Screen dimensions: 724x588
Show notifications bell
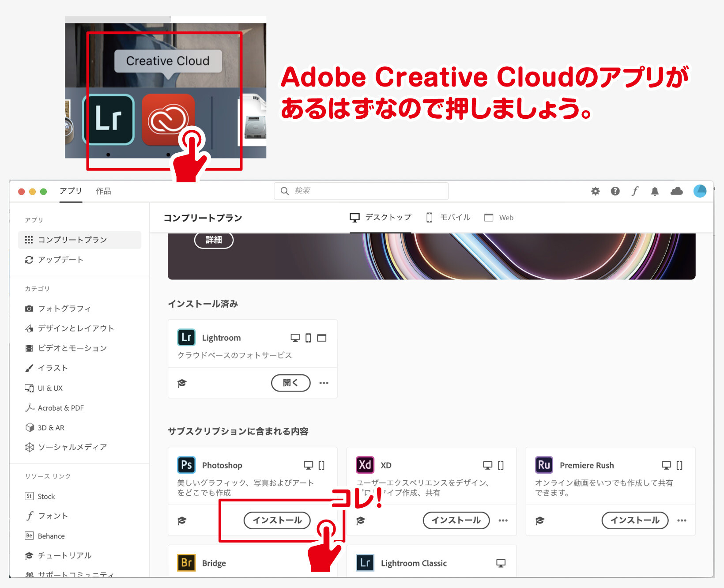[655, 191]
